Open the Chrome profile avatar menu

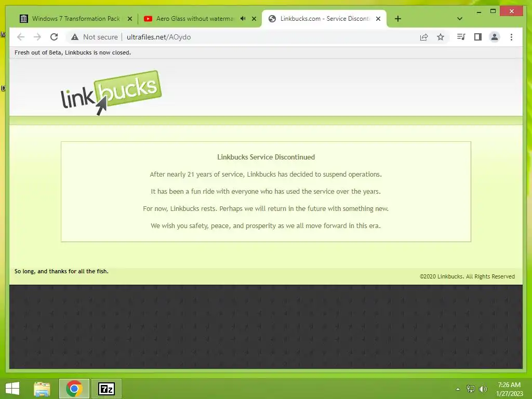(495, 37)
